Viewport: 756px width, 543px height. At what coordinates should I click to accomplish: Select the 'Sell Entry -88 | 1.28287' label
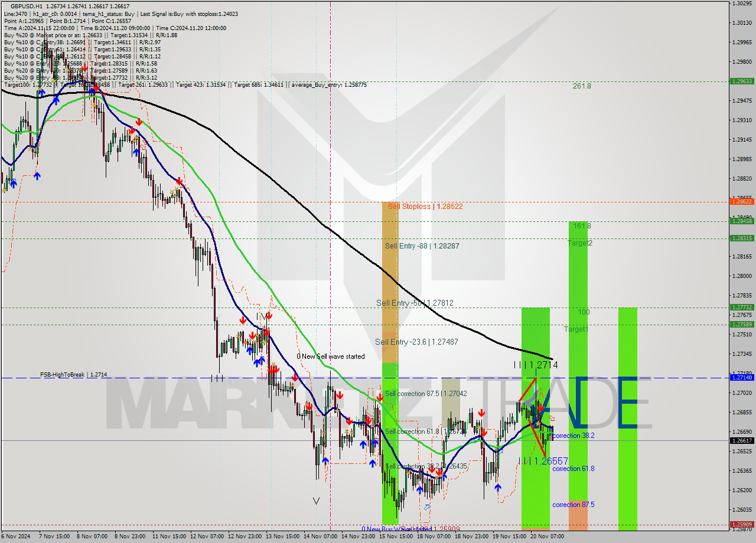[422, 246]
